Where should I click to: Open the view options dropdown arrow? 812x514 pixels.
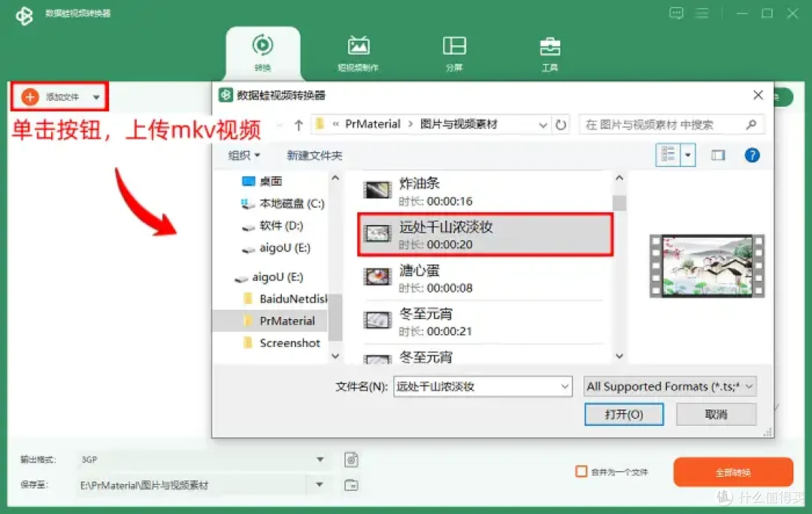[x=688, y=155]
